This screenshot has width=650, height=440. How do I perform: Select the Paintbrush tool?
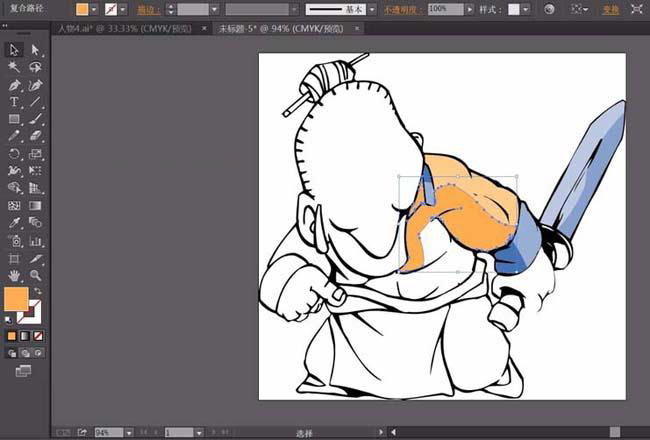pyautogui.click(x=35, y=119)
